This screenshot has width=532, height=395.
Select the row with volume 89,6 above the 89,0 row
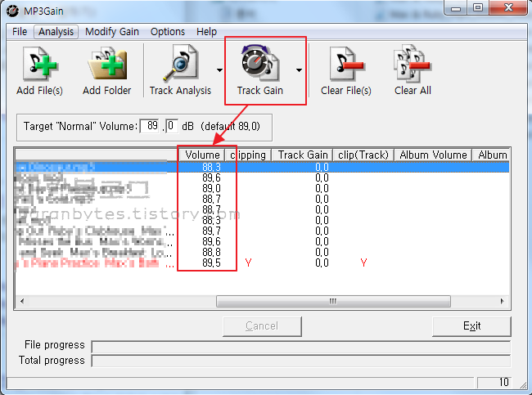pyautogui.click(x=262, y=177)
